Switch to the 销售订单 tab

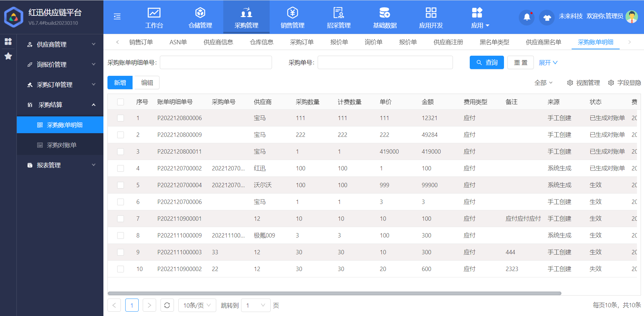[141, 42]
